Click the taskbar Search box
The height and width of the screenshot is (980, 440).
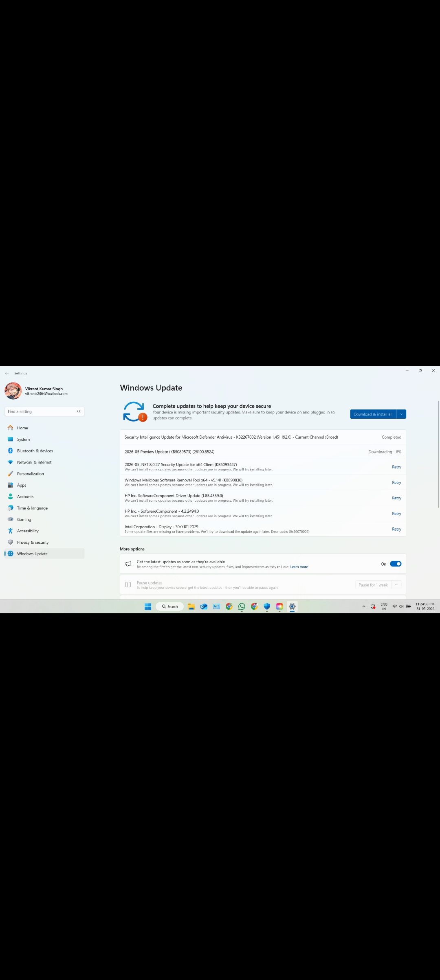pyautogui.click(x=169, y=606)
